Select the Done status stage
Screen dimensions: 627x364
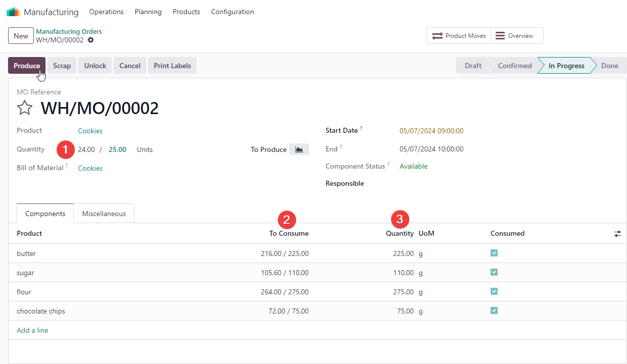tap(610, 66)
